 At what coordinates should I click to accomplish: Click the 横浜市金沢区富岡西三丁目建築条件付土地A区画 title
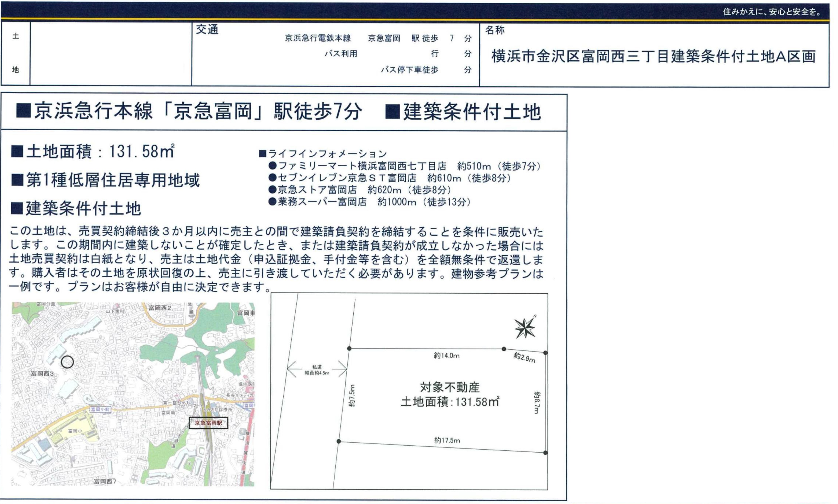point(653,56)
